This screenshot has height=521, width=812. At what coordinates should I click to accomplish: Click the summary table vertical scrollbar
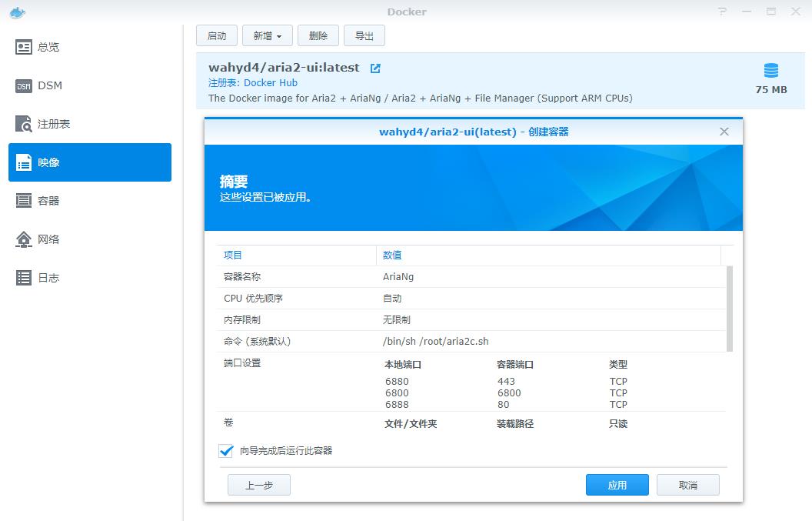pos(730,309)
